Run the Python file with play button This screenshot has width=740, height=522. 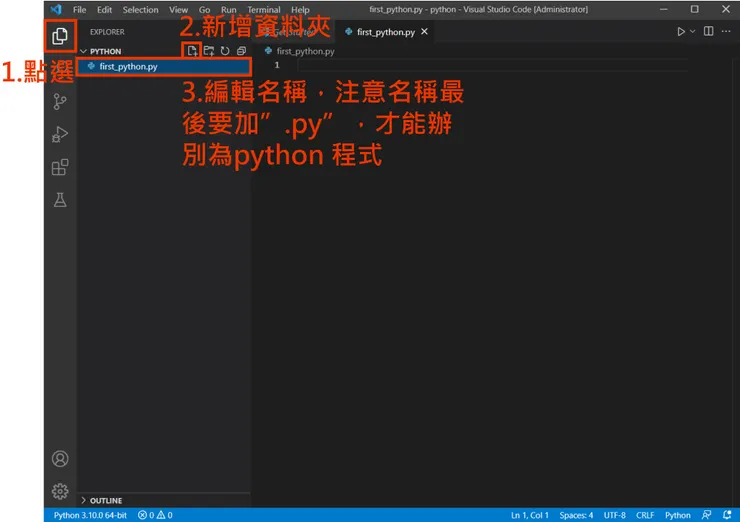pos(681,32)
